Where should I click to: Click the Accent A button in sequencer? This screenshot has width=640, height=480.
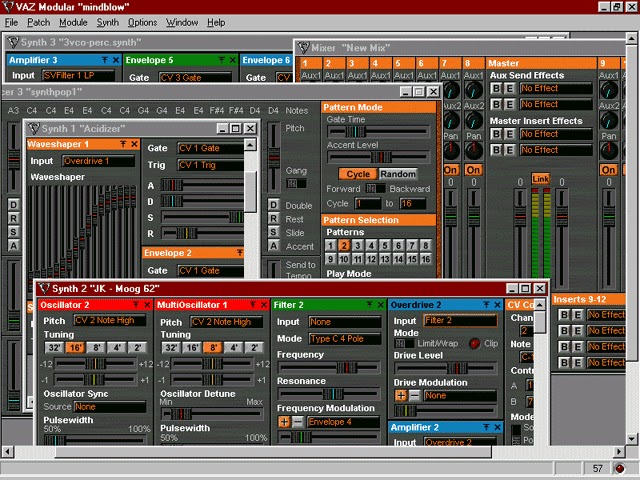273,246
